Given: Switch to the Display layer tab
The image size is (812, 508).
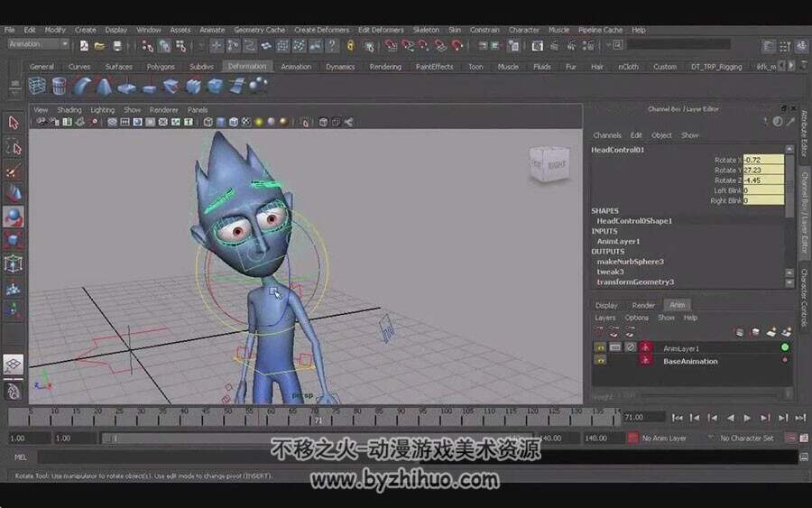Looking at the screenshot, I should click(x=606, y=306).
